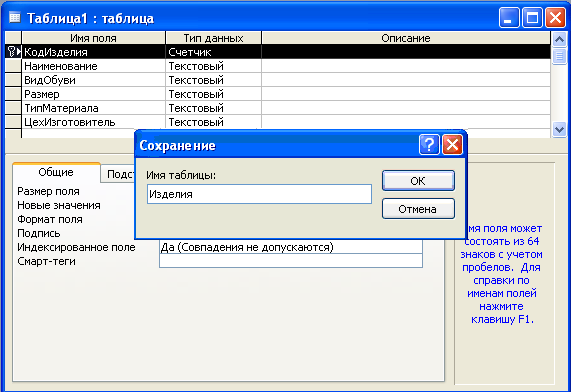Screen dimensions: 571x392
Task: Open help via the question mark icon
Action: [x=429, y=145]
